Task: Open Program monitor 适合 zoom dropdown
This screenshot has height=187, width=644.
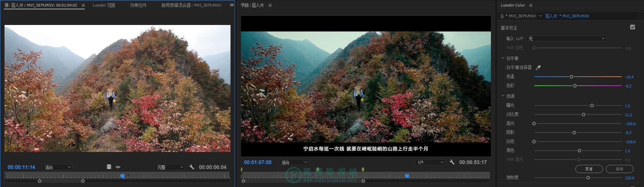Action: tap(294, 162)
